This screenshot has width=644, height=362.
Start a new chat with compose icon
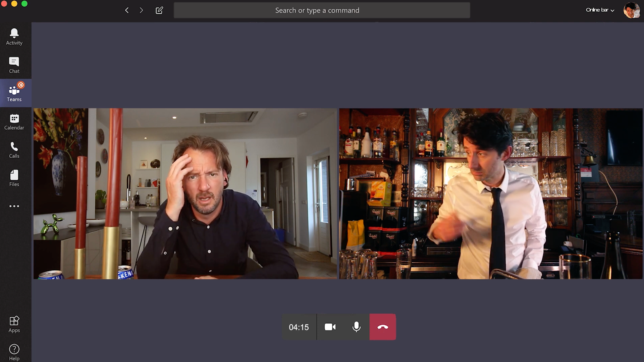click(x=159, y=10)
